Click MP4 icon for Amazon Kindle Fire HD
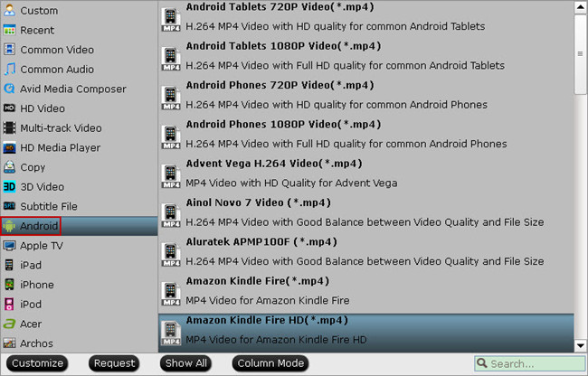This screenshot has height=376, width=588. (x=171, y=333)
